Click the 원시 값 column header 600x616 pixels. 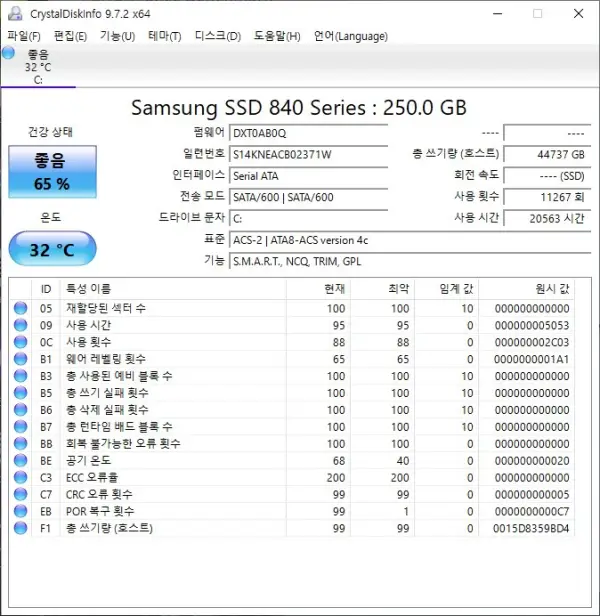coord(526,289)
